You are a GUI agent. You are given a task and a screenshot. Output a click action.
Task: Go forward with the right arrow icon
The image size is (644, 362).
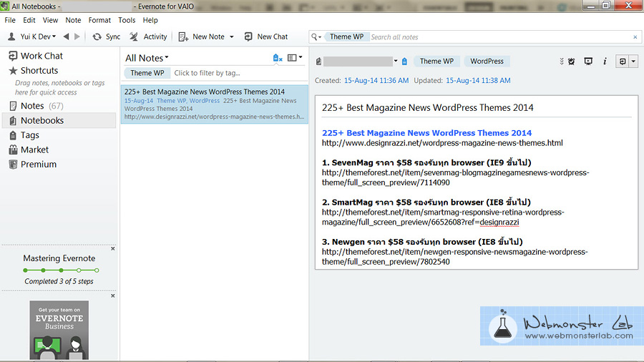[x=77, y=36]
